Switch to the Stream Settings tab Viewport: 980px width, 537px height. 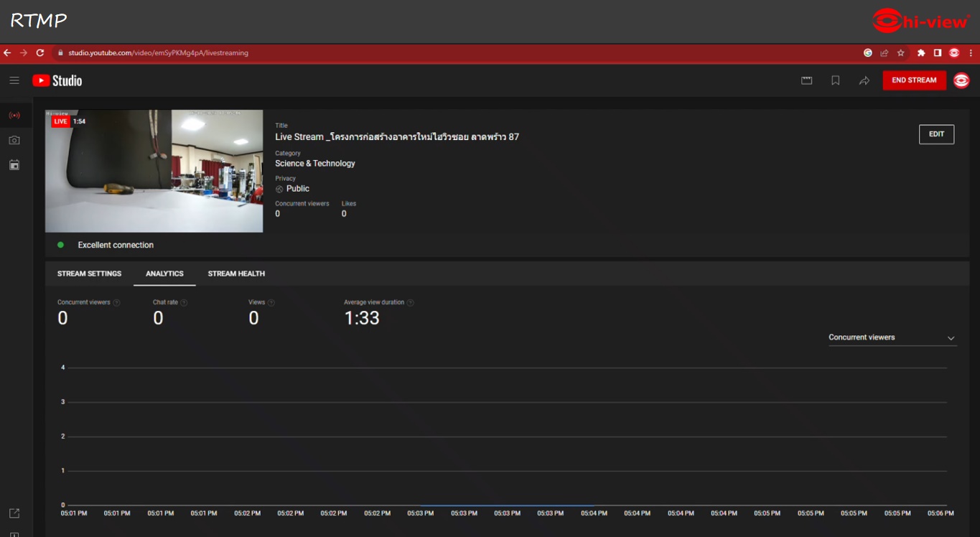point(89,274)
